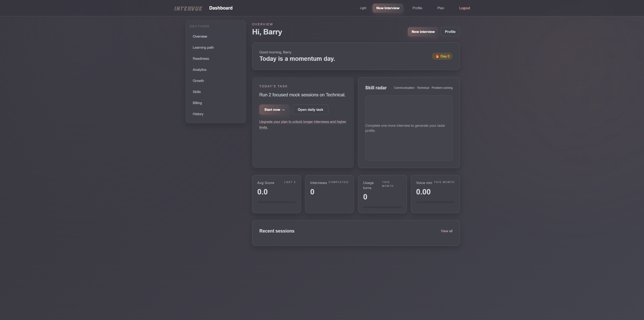Open the Plan page

[x=440, y=8]
